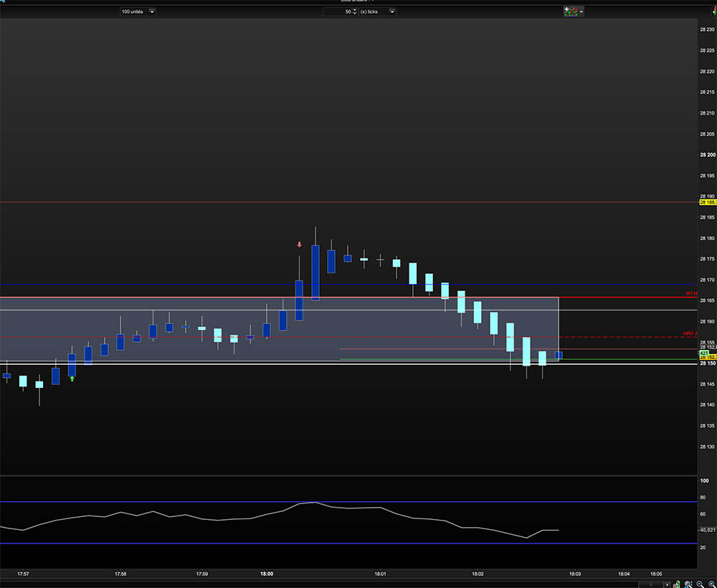
Task: Click the 18:01 time axis label
Action: [380, 574]
